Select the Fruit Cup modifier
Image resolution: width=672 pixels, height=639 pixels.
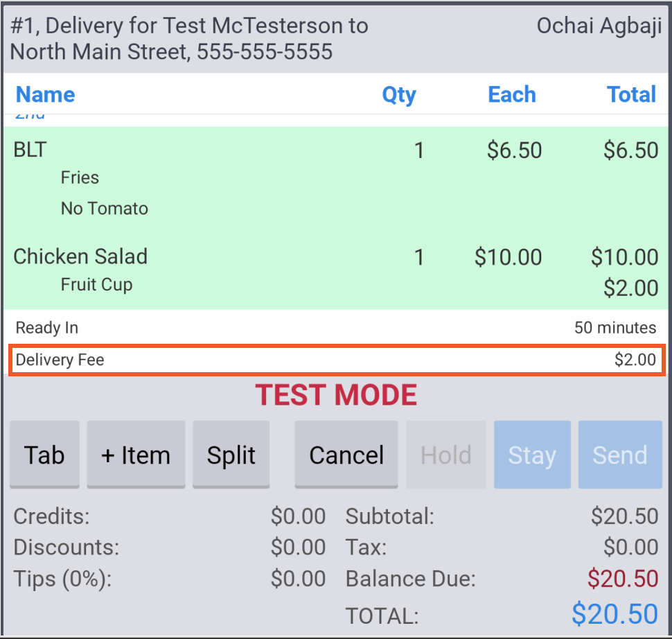pos(96,285)
